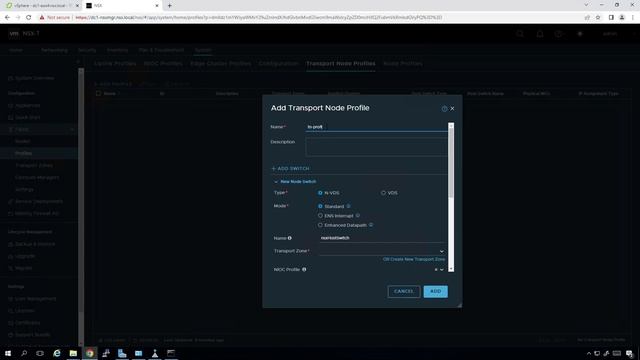Image resolution: width=640 pixels, height=360 pixels.
Task: Select the Enhanced Datapath mode radio button
Action: (320, 225)
